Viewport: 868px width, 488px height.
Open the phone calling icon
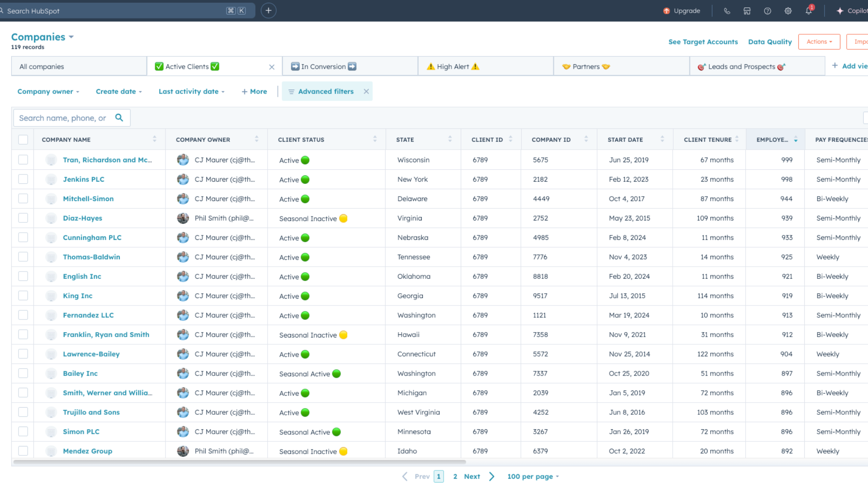(x=727, y=11)
